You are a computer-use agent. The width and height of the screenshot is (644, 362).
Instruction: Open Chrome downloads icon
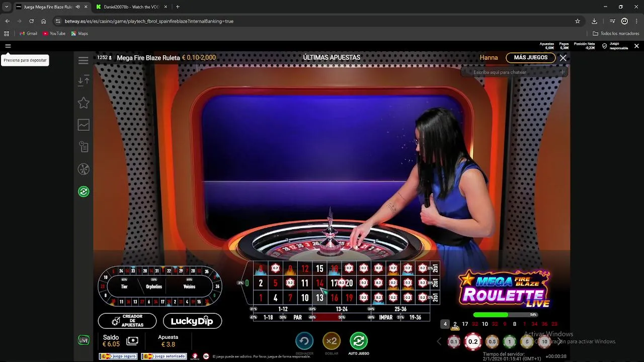click(x=594, y=21)
